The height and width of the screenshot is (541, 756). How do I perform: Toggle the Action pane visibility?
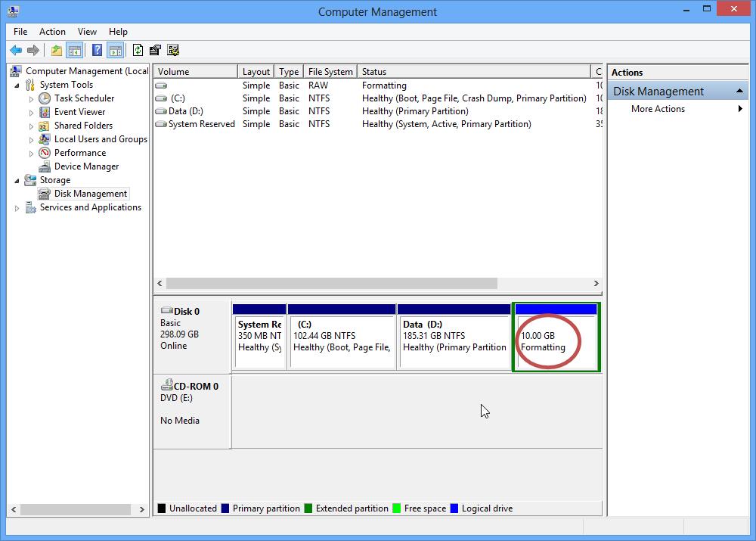click(115, 50)
